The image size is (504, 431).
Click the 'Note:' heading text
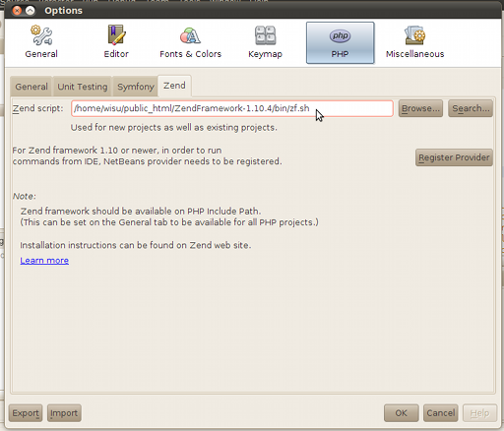click(25, 196)
